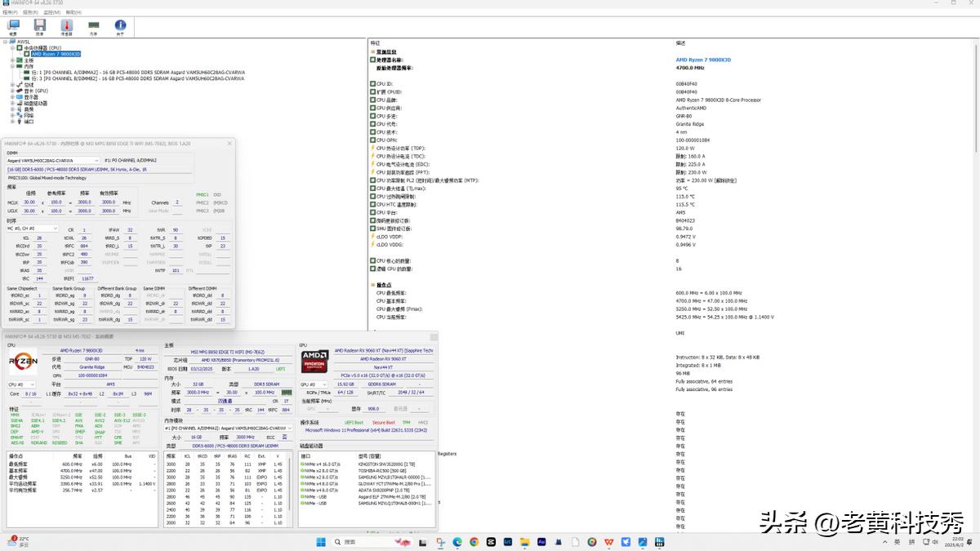Select the row 1 DIMMA2 memory tree item
Image resolution: width=980 pixels, height=551 pixels.
pyautogui.click(x=139, y=73)
